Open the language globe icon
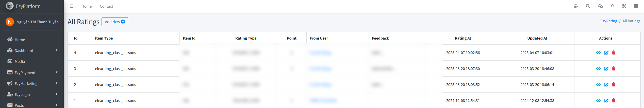644x108 pixels. point(576,6)
